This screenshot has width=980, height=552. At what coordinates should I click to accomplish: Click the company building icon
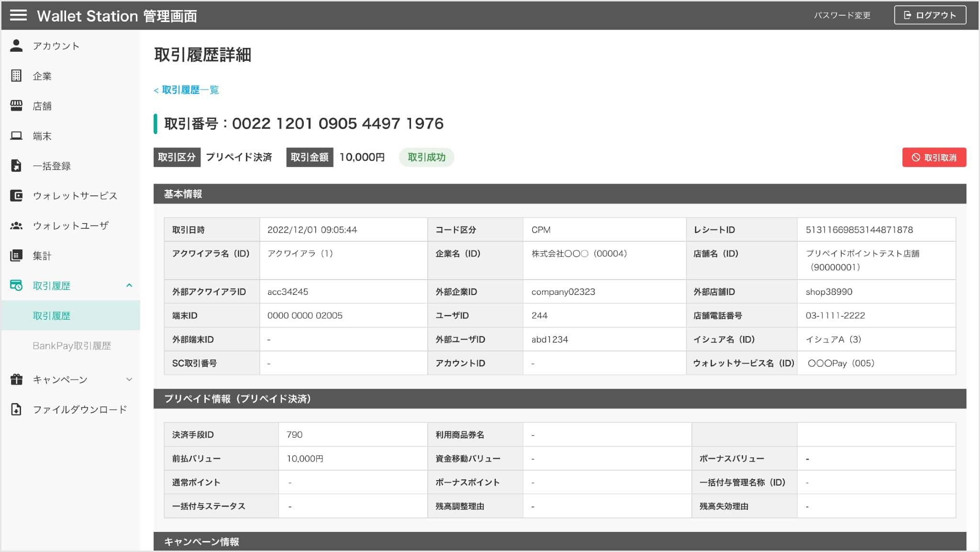[x=16, y=76]
